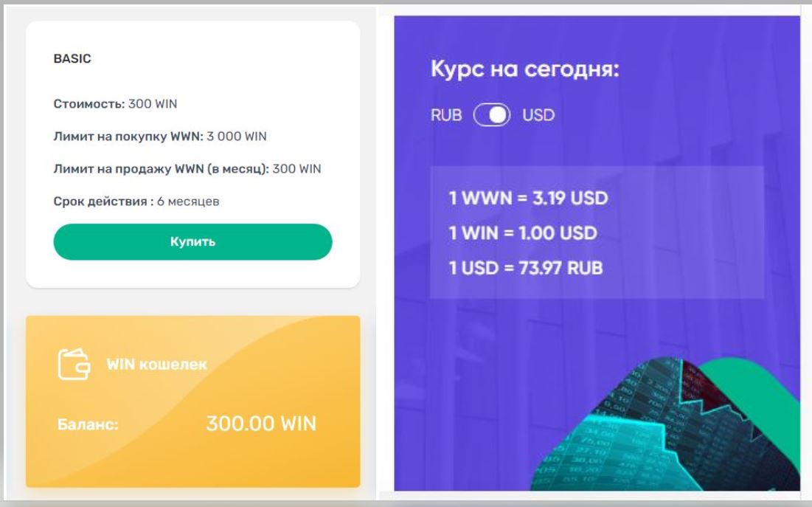Click the 300.00 WIN balance amount

coord(259,424)
